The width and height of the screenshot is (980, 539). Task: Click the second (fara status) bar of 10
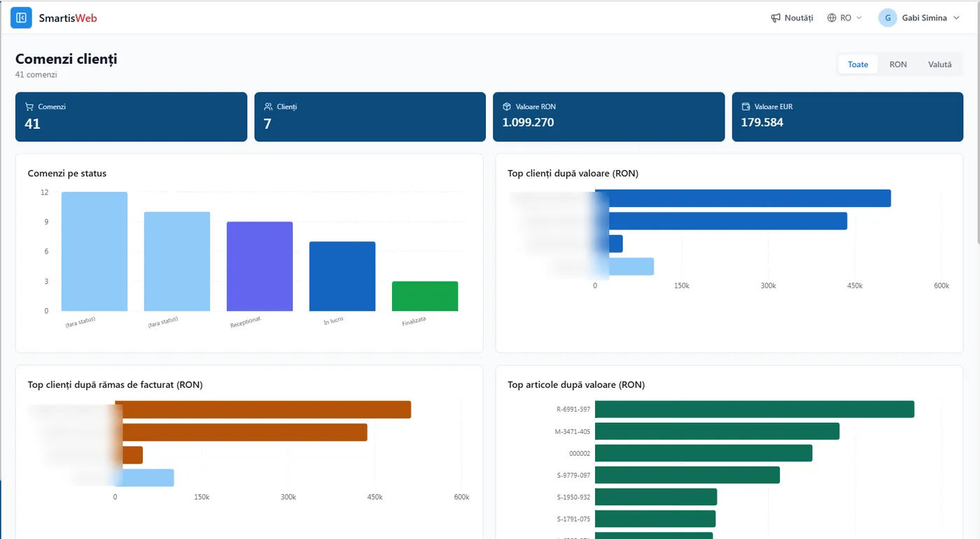(177, 261)
